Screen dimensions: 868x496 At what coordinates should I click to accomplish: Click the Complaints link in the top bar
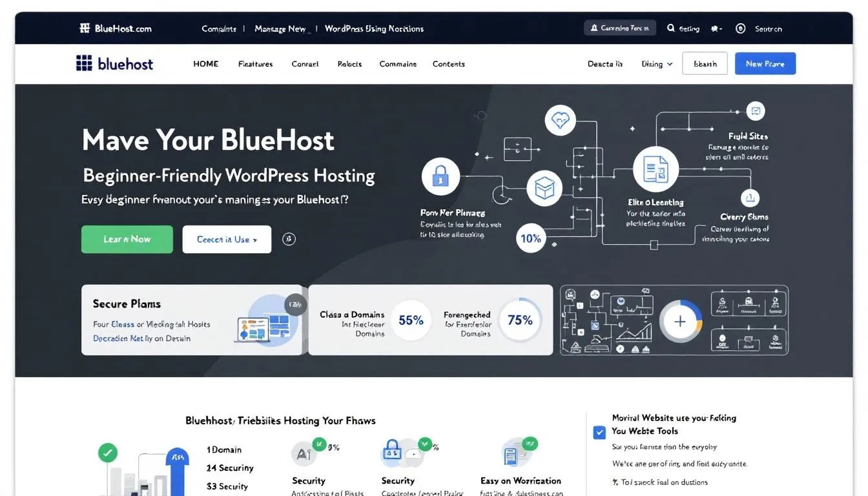pos(219,28)
